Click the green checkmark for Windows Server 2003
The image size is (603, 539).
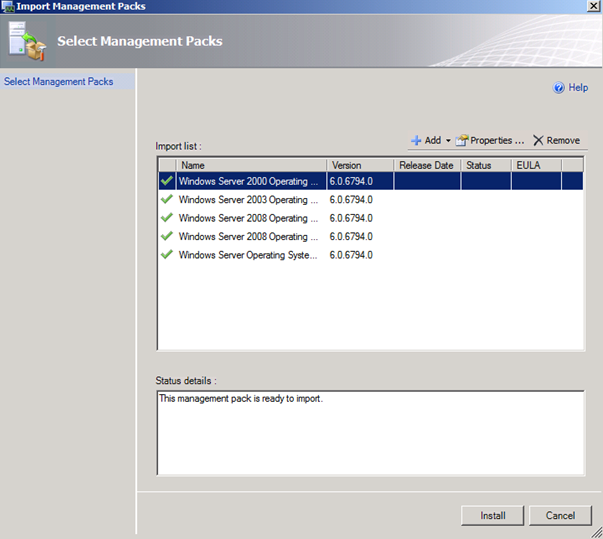167,199
